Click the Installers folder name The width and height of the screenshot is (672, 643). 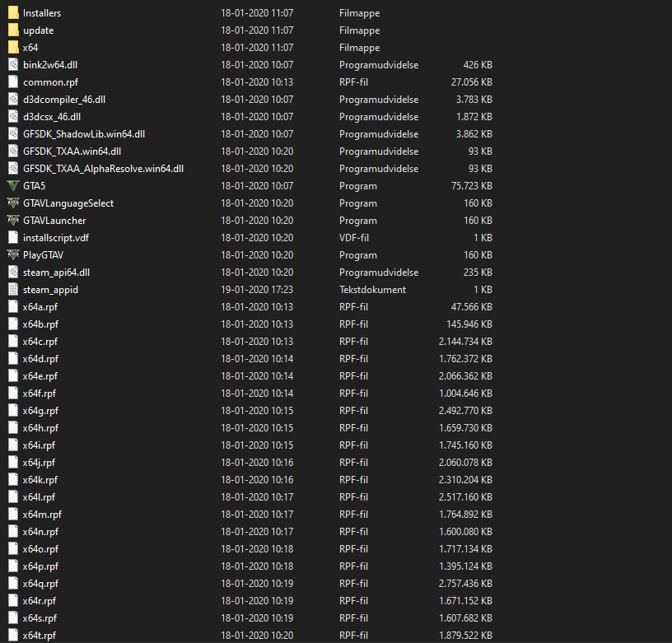click(x=42, y=13)
